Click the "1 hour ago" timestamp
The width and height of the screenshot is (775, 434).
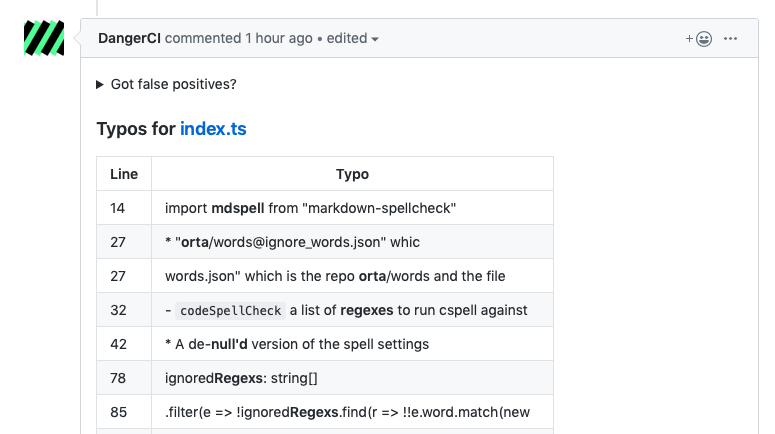pyautogui.click(x=279, y=39)
